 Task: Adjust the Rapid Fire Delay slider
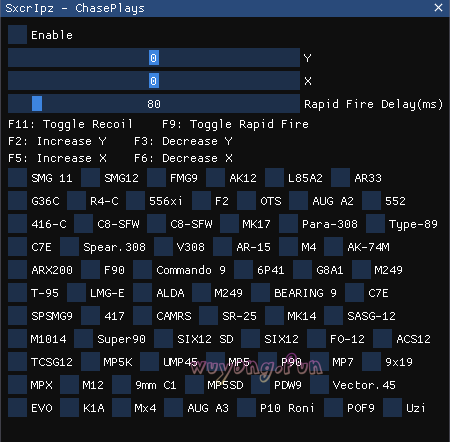pos(154,104)
